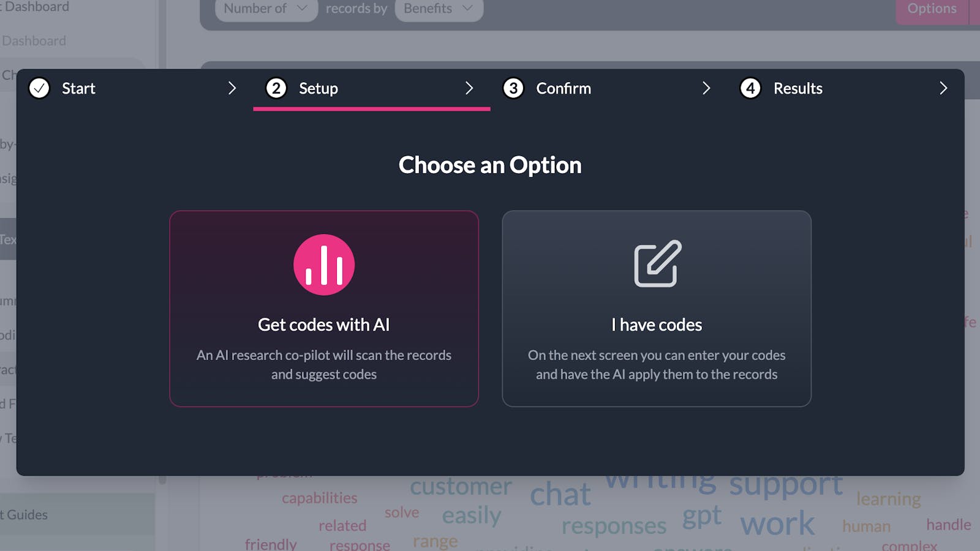The image size is (980, 551).
Task: Click the completed checkmark on the Start step
Action: pyautogui.click(x=39, y=88)
